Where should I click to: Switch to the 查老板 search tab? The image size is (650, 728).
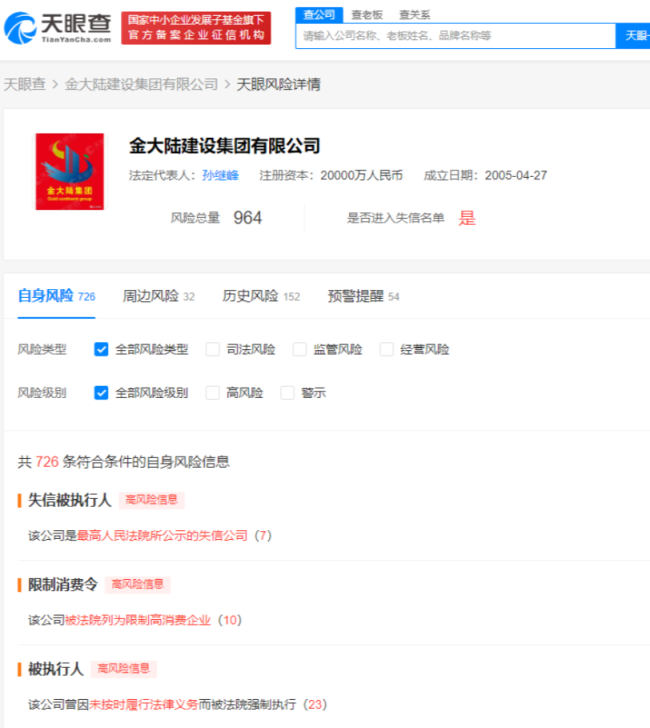point(367,15)
